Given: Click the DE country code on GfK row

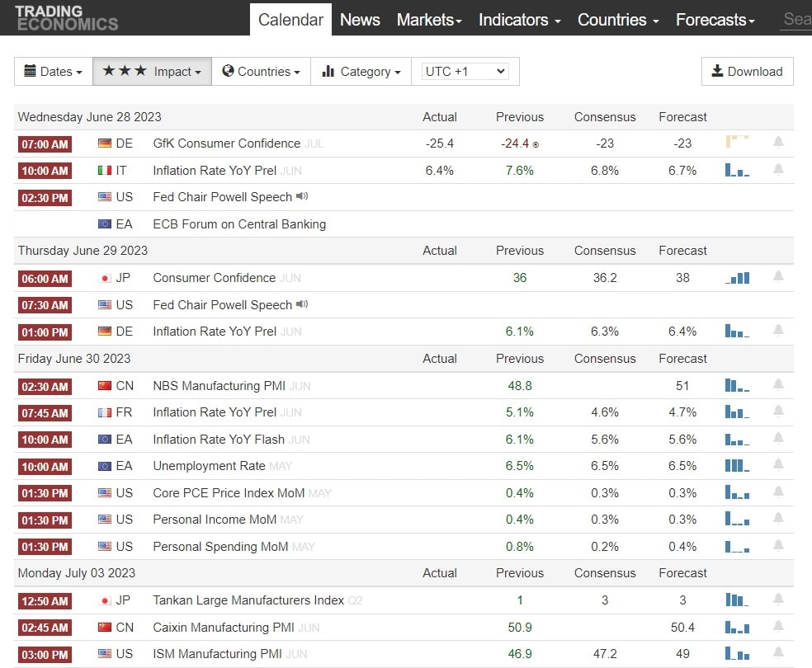Looking at the screenshot, I should tap(125, 143).
